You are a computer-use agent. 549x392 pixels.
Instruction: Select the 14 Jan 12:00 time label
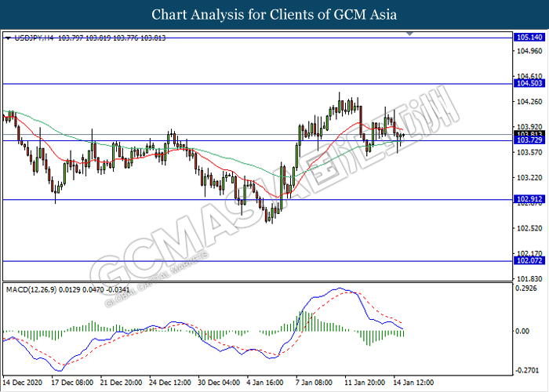(411, 383)
